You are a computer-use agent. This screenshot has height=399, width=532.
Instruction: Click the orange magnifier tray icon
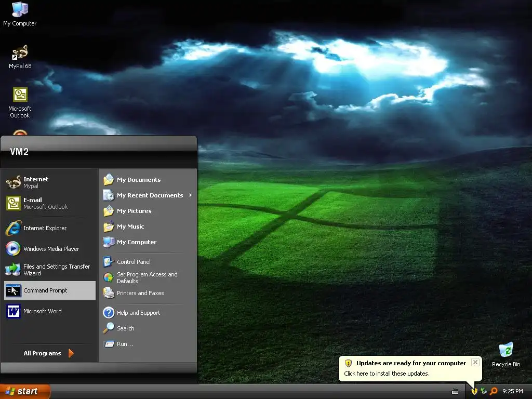pos(494,392)
